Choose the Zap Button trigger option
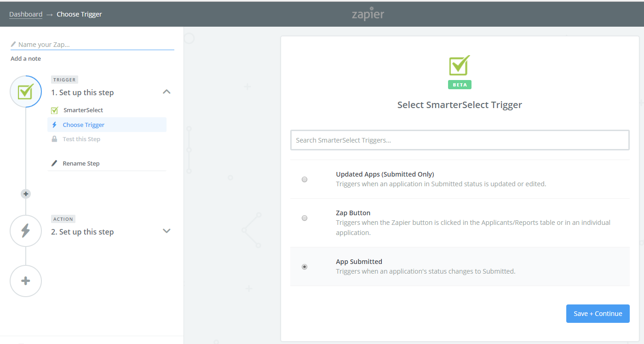 click(304, 218)
